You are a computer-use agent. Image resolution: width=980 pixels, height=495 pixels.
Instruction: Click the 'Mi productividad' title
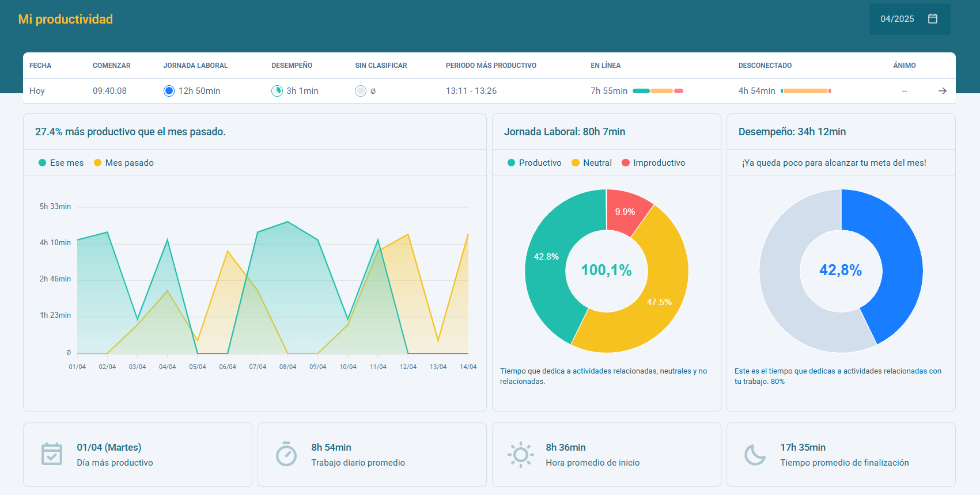[66, 19]
